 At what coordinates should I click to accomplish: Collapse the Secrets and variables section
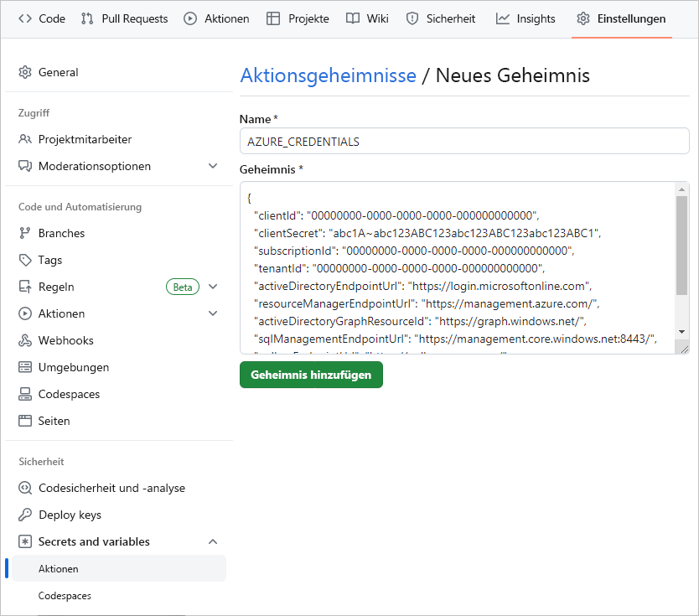pyautogui.click(x=213, y=541)
